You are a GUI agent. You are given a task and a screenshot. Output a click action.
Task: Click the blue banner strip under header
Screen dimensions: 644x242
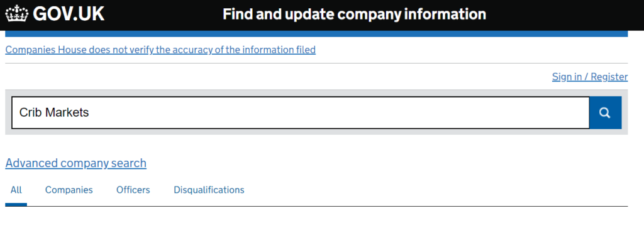[316, 34]
